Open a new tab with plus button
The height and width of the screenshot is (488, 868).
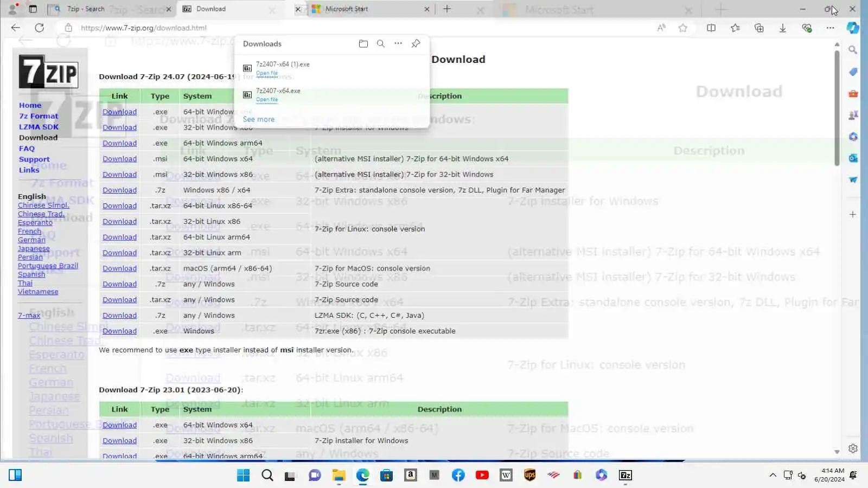pos(447,9)
